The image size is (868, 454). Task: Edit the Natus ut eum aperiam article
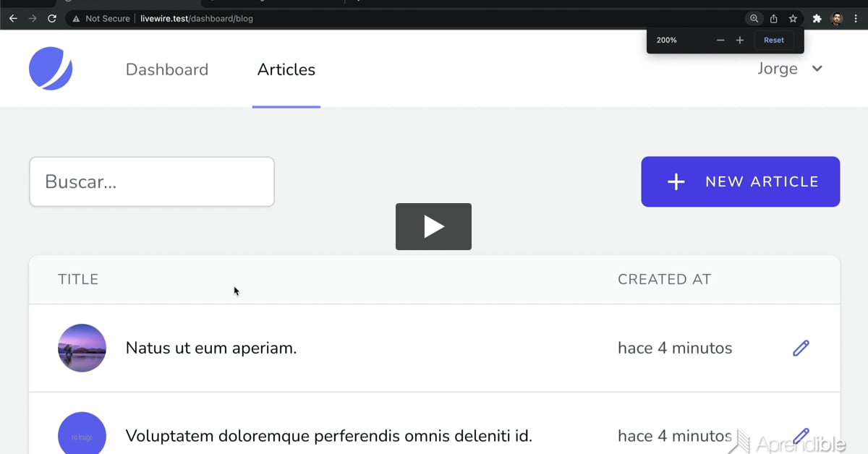pyautogui.click(x=801, y=348)
